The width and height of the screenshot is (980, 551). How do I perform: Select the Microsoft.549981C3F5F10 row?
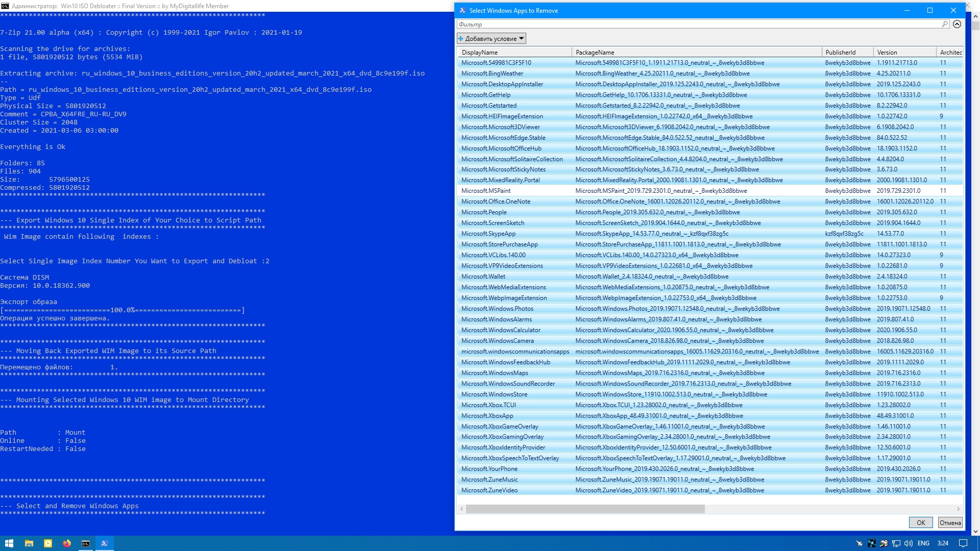pyautogui.click(x=710, y=63)
